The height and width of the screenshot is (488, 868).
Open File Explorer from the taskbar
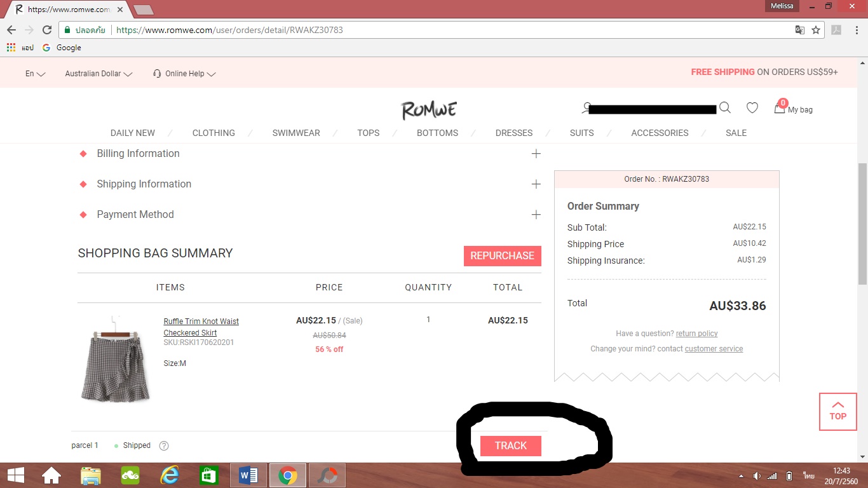click(91, 475)
